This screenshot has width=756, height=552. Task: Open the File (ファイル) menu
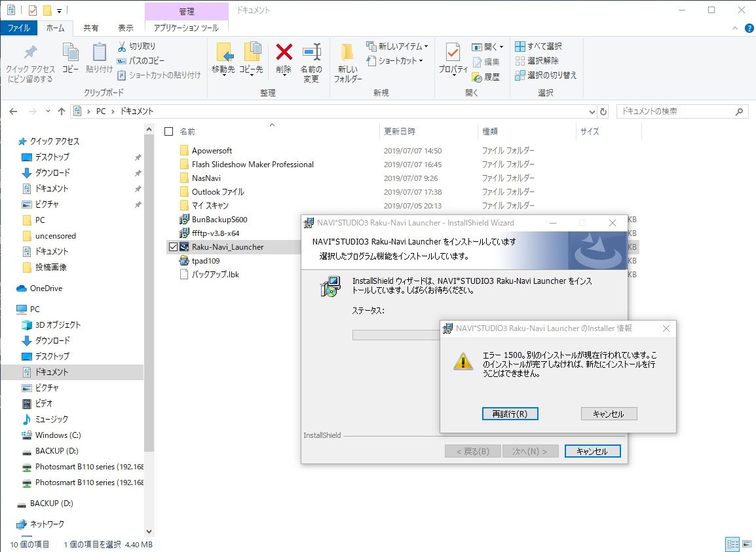pos(19,28)
